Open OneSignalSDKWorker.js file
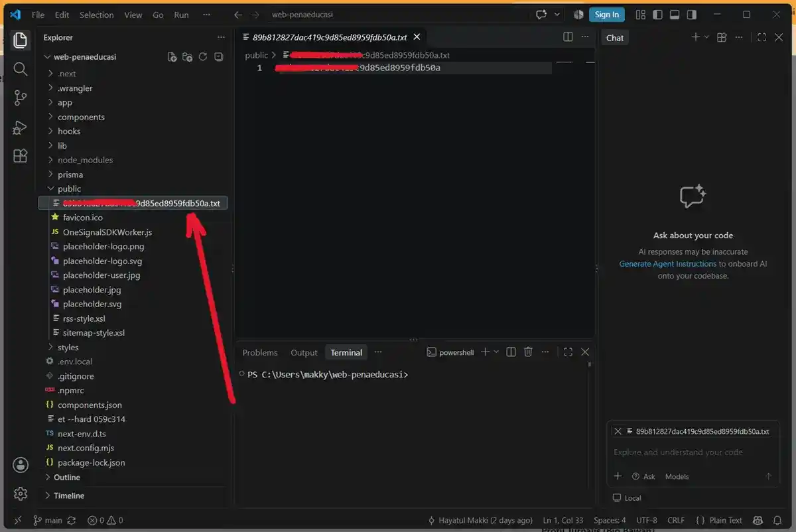The width and height of the screenshot is (796, 532). [x=107, y=232]
